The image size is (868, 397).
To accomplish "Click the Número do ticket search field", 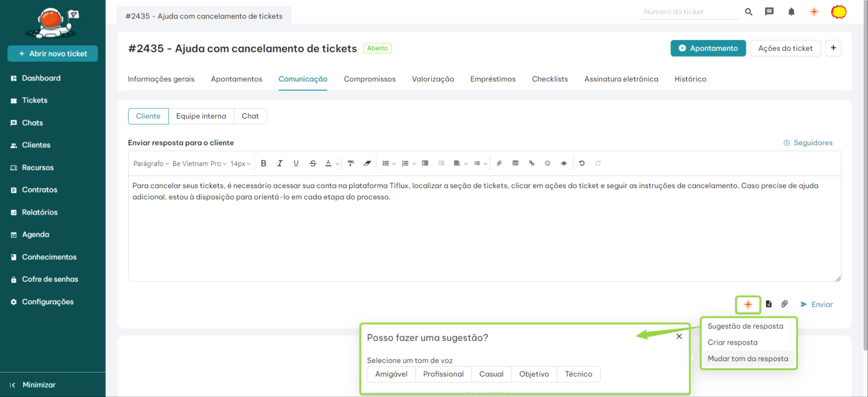I will (x=688, y=12).
